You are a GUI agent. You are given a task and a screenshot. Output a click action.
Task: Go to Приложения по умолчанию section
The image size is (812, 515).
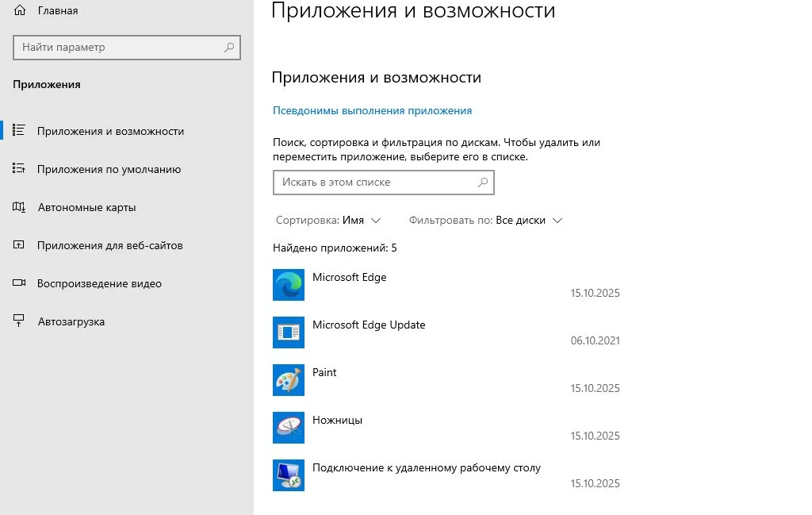109,170
